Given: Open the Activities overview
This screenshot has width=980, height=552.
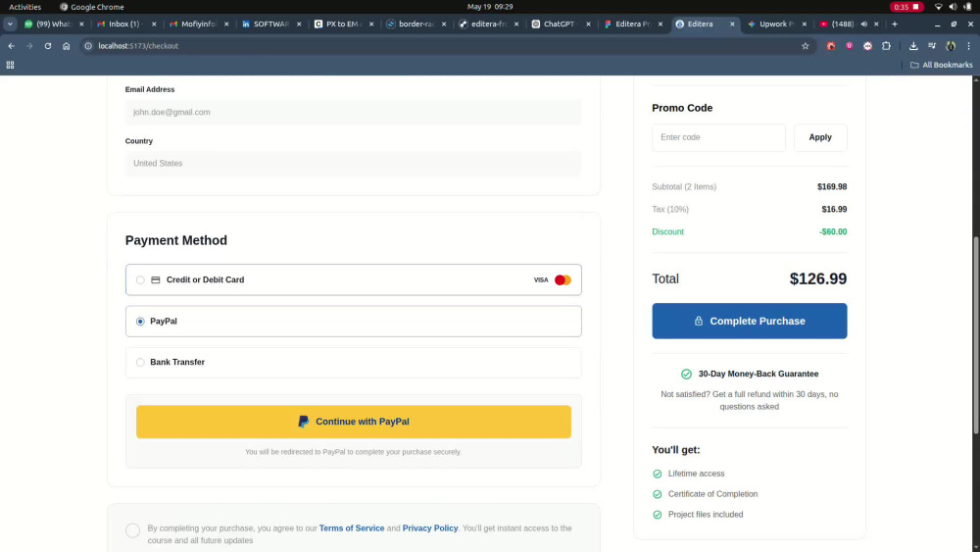Looking at the screenshot, I should (24, 7).
